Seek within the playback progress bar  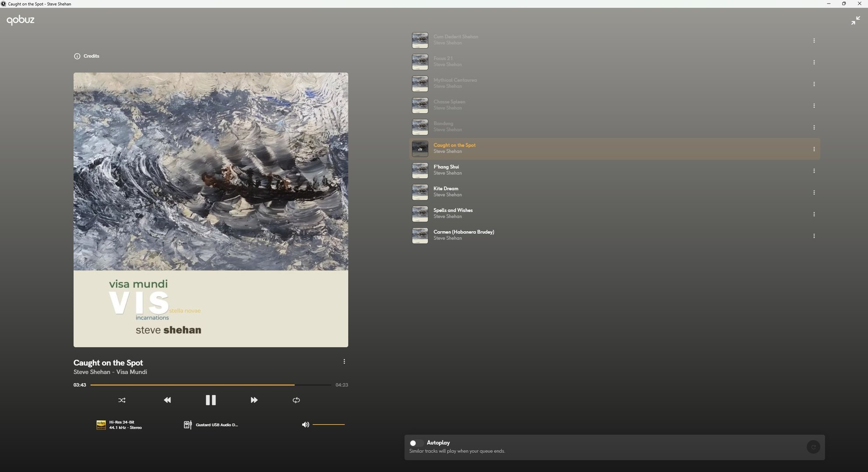tap(211, 385)
